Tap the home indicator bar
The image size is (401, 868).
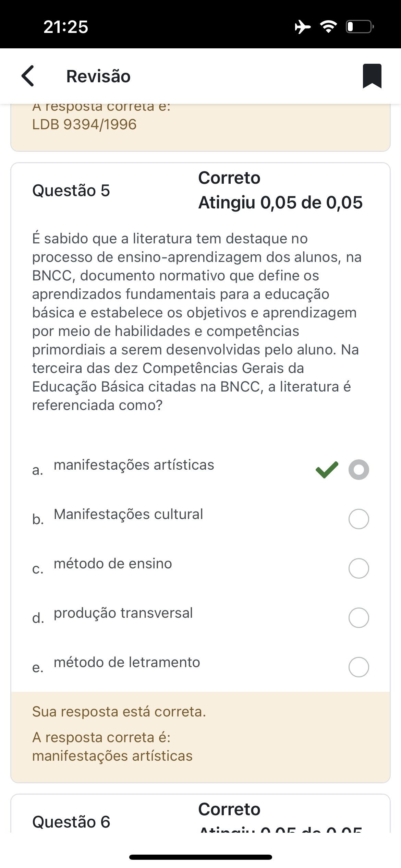(x=200, y=857)
